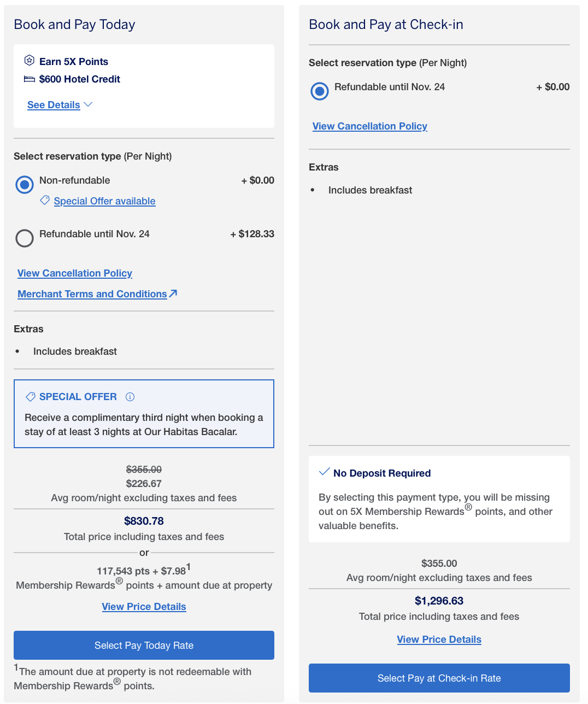Open Merchant Terms and Conditions link
The height and width of the screenshot is (704, 588).
point(92,294)
